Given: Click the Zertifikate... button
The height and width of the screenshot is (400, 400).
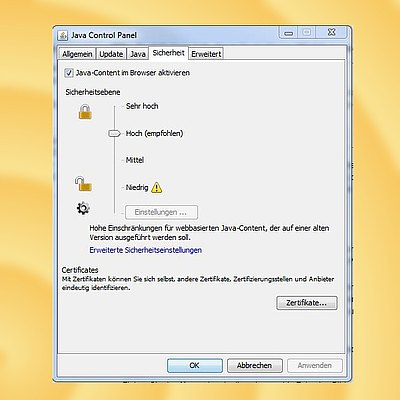Looking at the screenshot, I should (307, 303).
